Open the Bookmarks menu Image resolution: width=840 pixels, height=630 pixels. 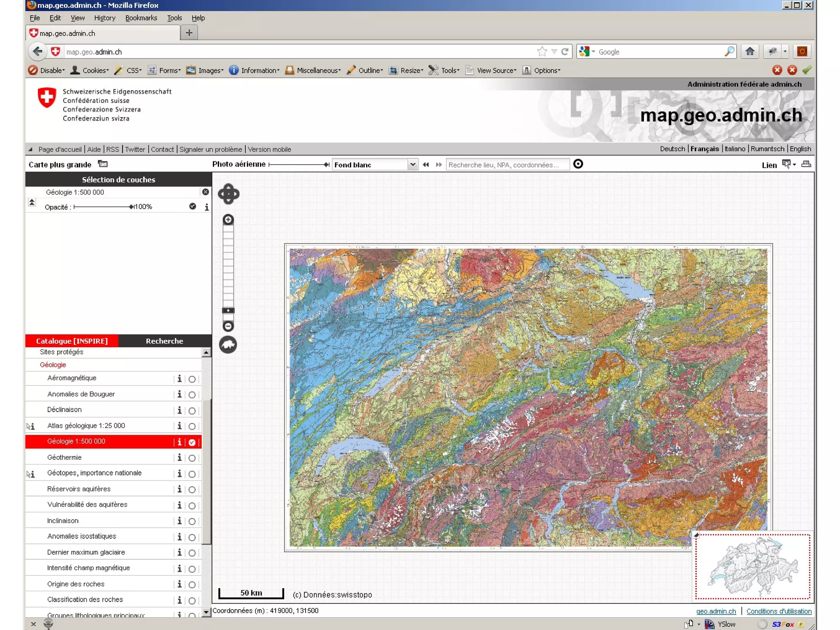pos(141,18)
